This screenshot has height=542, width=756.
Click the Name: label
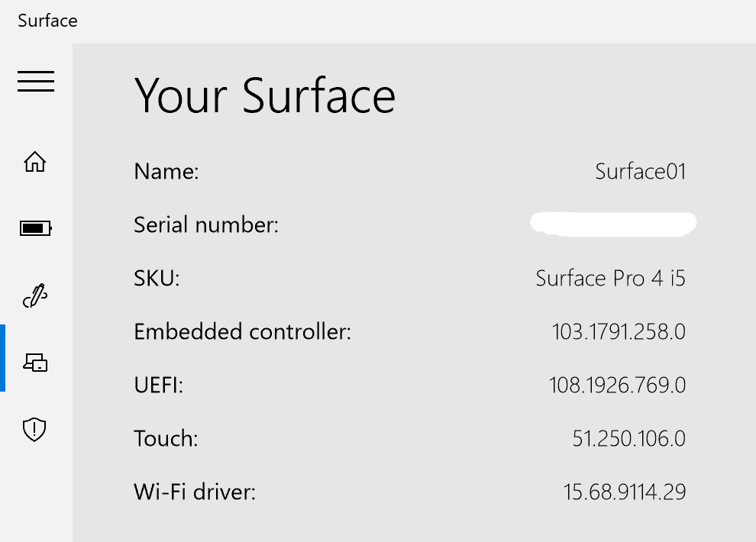[166, 172]
